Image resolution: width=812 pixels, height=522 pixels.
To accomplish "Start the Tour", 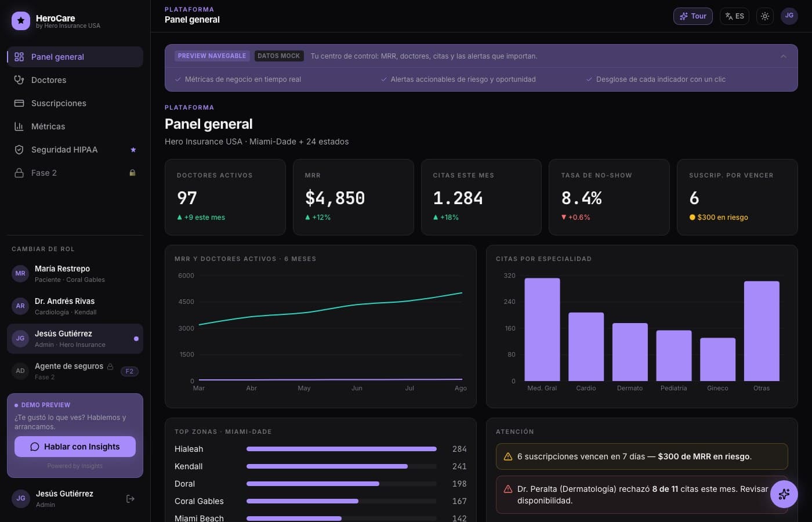I will pos(693,16).
